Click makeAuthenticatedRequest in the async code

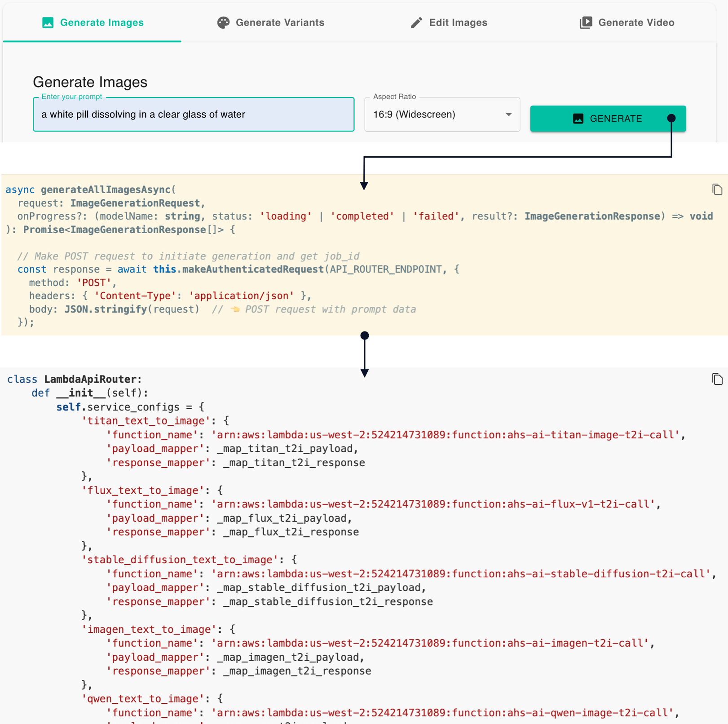[253, 269]
